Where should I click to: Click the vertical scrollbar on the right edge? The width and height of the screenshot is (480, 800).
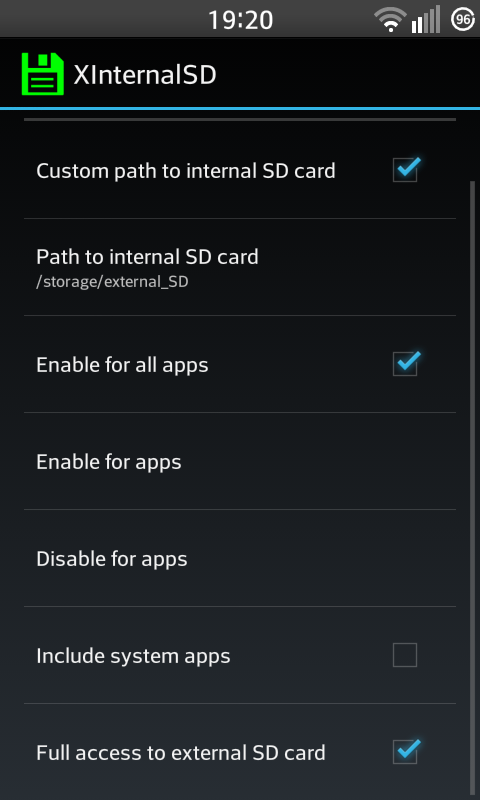(x=472, y=487)
